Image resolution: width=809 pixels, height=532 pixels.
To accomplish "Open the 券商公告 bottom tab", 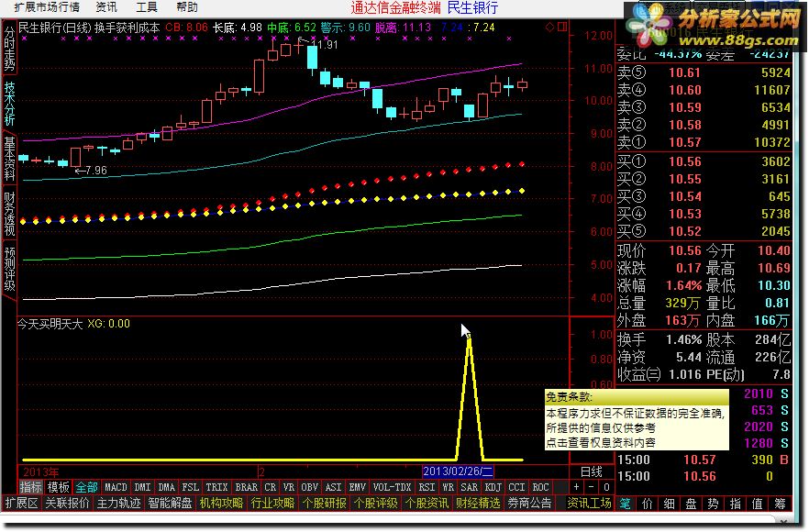I will click(529, 503).
